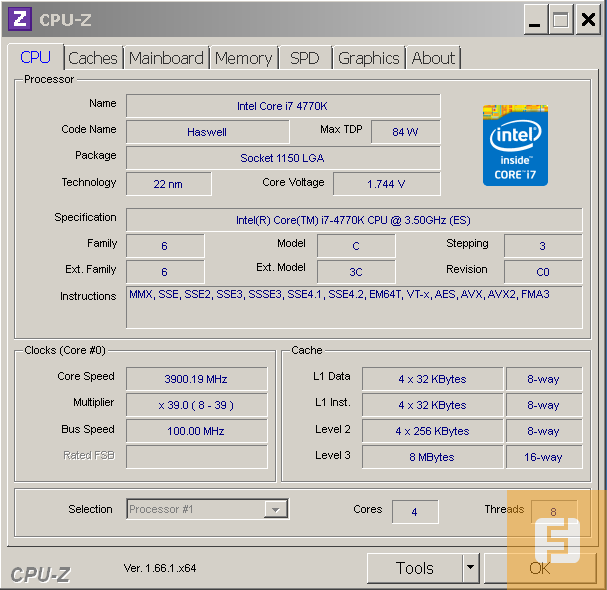Click the CPU-Z purple Z title icon

click(x=20, y=19)
